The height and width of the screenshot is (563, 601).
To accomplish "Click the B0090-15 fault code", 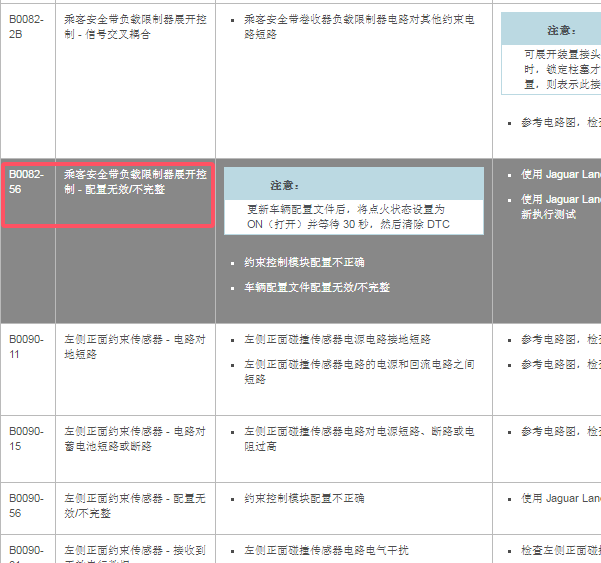I will click(x=26, y=438).
